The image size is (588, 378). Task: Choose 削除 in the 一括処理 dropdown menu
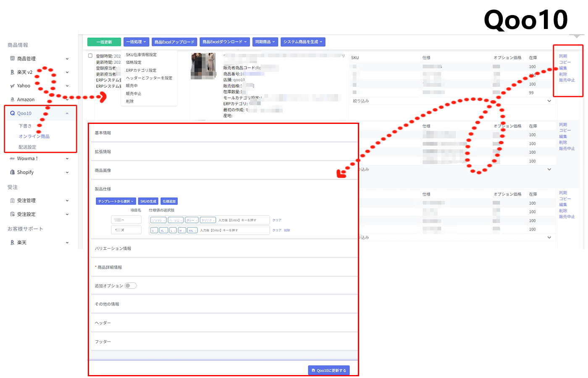(x=130, y=101)
